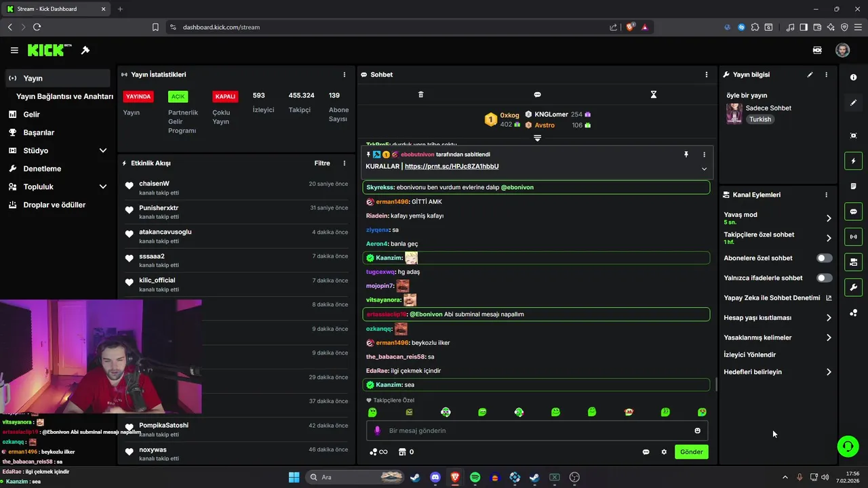Toggle the chat panel icon in right sidebar
Image resolution: width=868 pixels, height=488 pixels.
coord(853,211)
